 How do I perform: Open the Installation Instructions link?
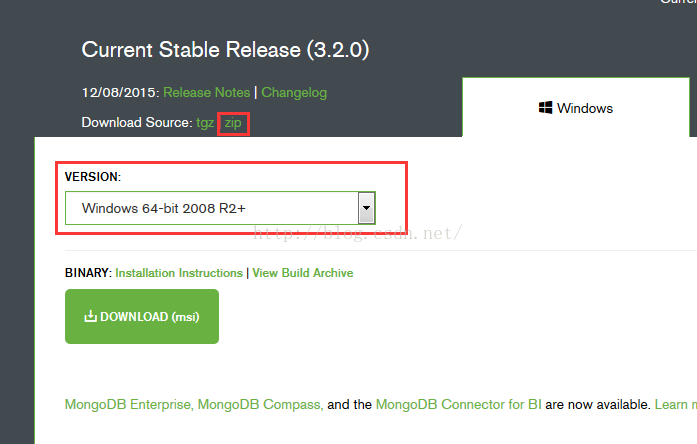point(179,273)
